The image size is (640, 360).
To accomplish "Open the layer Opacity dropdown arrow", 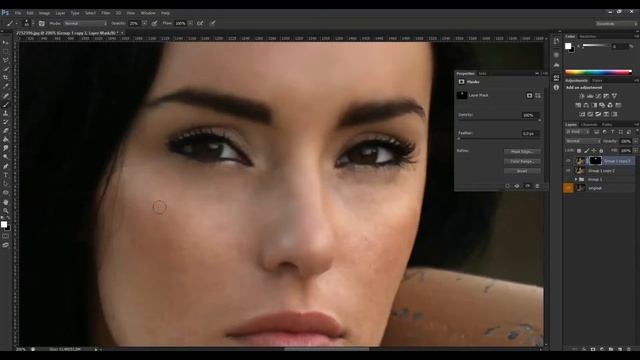I will (x=636, y=141).
